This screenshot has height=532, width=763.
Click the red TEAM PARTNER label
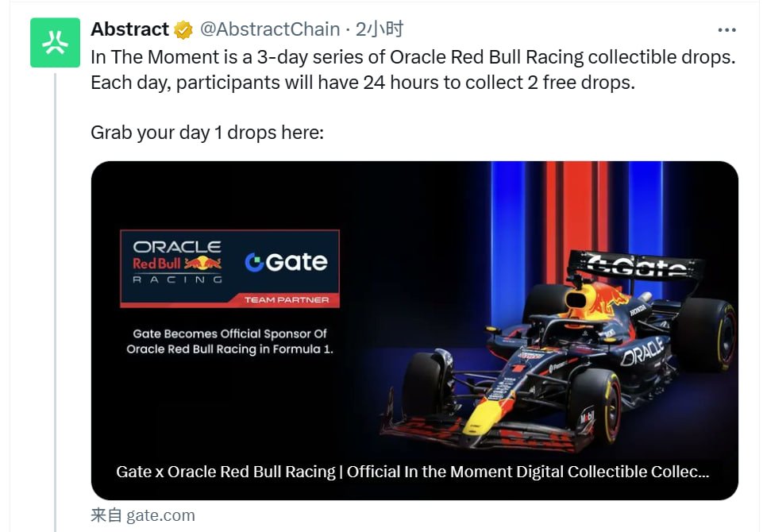tap(287, 300)
